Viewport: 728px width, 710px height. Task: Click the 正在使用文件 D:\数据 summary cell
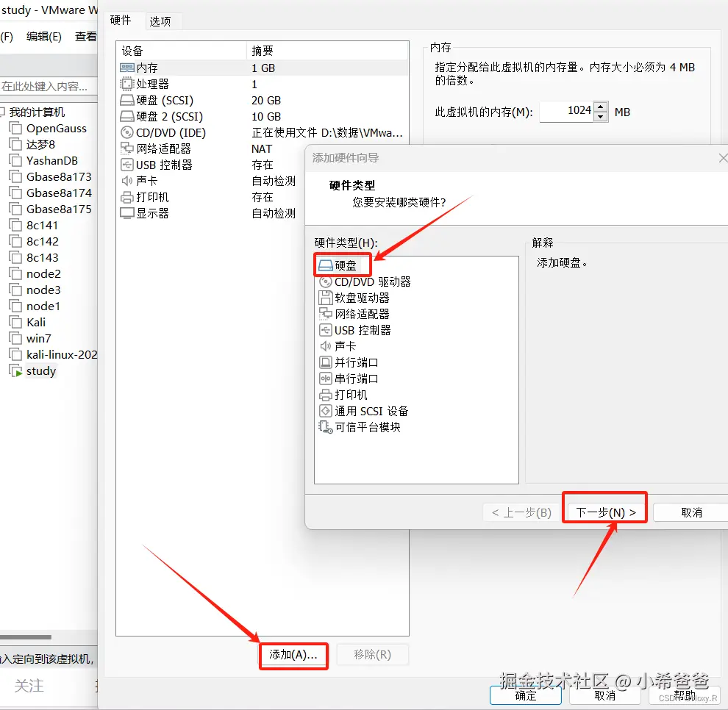pyautogui.click(x=326, y=133)
